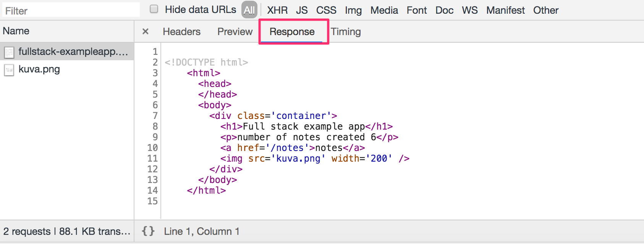This screenshot has width=644, height=244.
Task: Click the Filter text input field
Action: point(71,10)
